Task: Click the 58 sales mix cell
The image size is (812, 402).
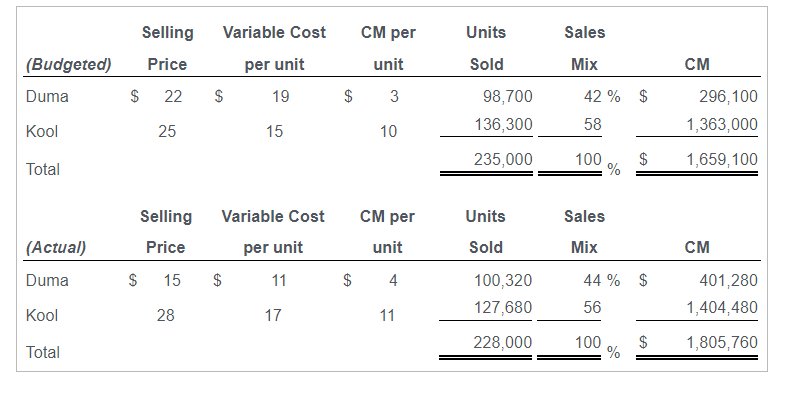Action: click(x=592, y=124)
